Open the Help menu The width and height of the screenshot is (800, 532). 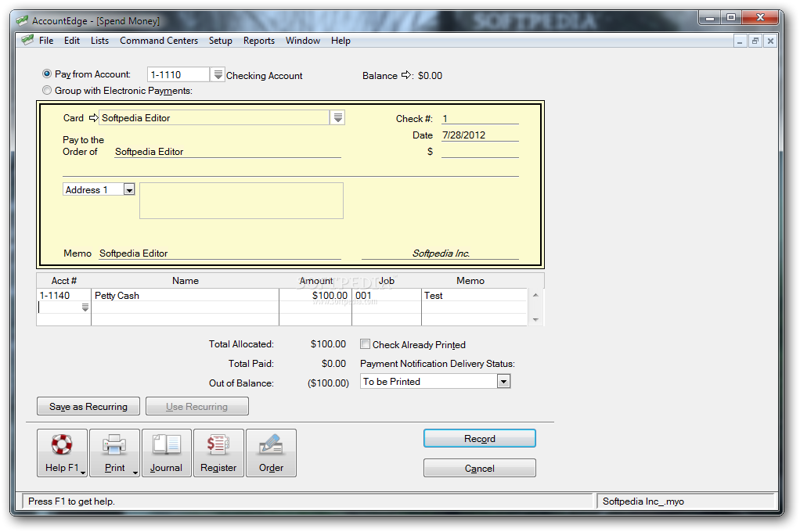click(x=341, y=41)
